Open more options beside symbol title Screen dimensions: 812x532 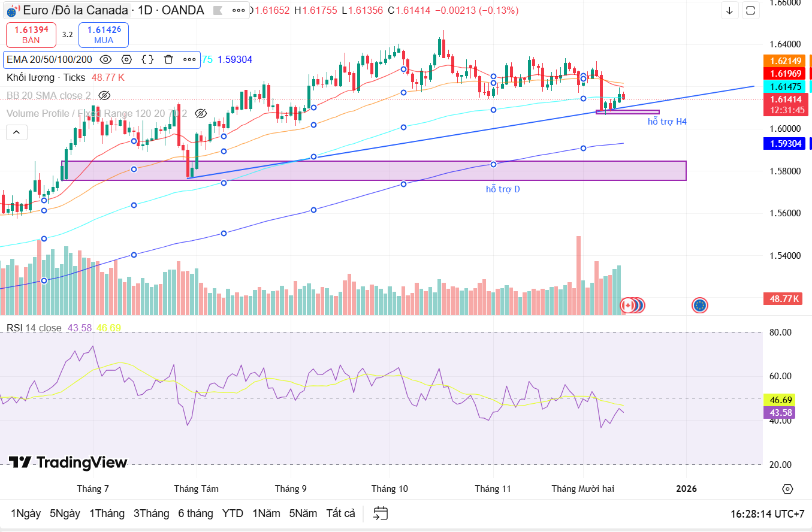pos(239,10)
